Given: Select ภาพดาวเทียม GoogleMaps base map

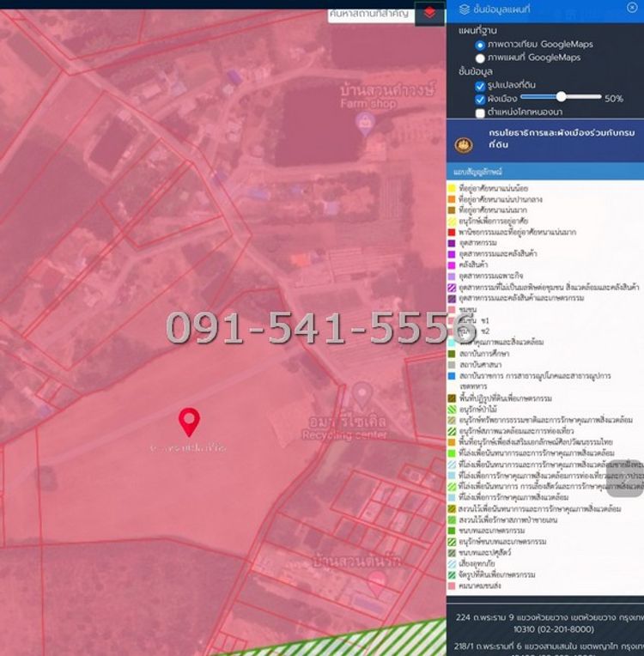Looking at the screenshot, I should coord(480,45).
